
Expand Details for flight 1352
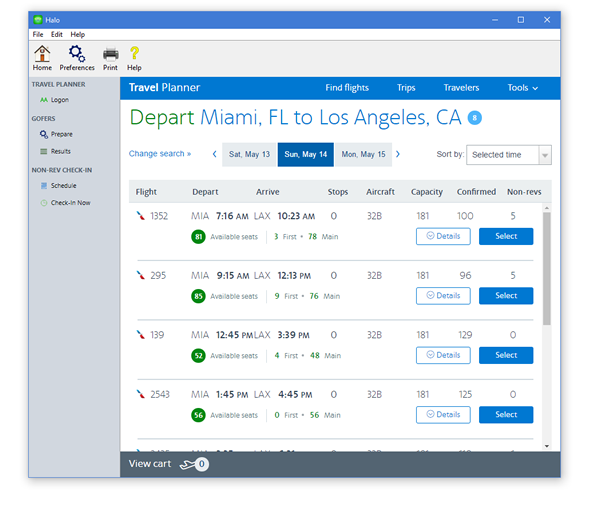click(443, 236)
